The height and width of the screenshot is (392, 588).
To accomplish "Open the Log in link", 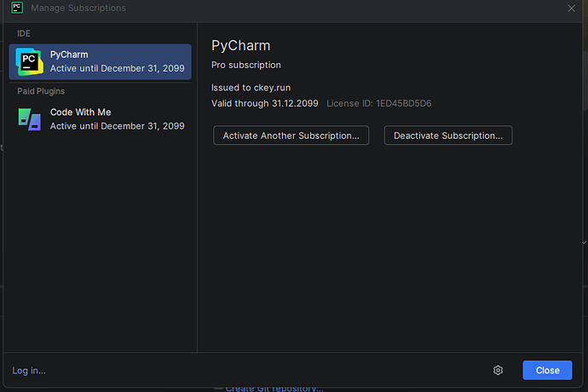I will click(29, 370).
